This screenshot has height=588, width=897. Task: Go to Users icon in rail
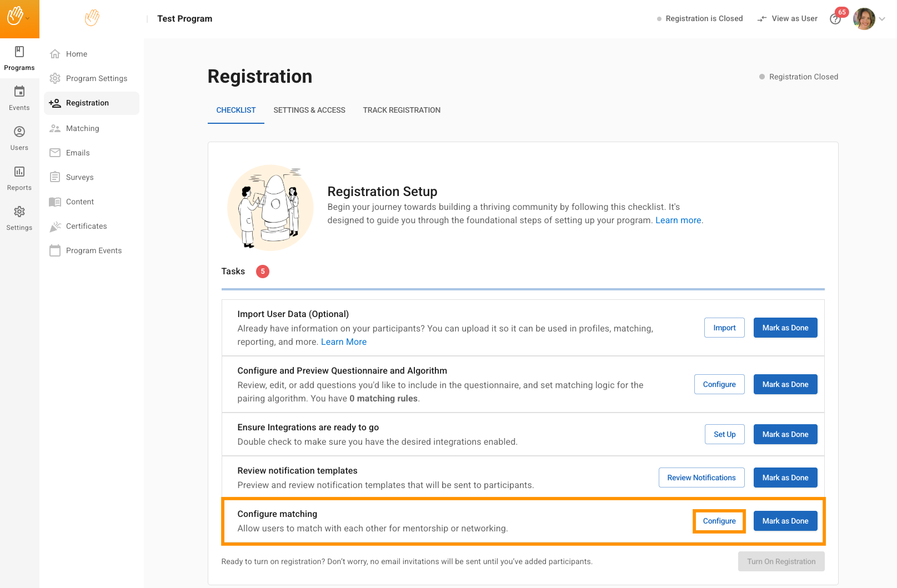pyautogui.click(x=19, y=132)
